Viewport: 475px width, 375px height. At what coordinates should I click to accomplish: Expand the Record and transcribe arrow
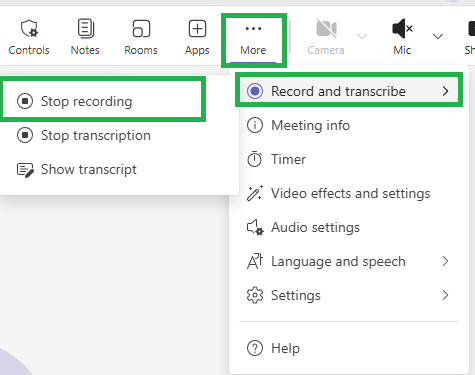[x=446, y=91]
